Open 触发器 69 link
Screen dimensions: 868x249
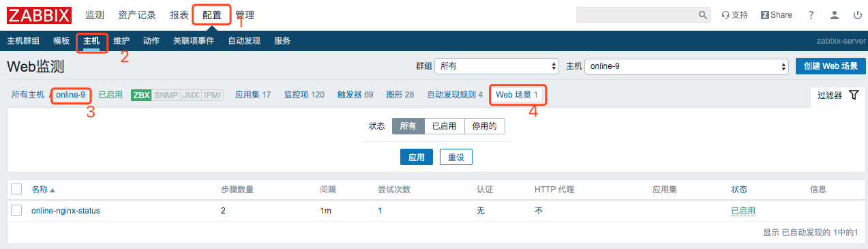click(x=355, y=95)
